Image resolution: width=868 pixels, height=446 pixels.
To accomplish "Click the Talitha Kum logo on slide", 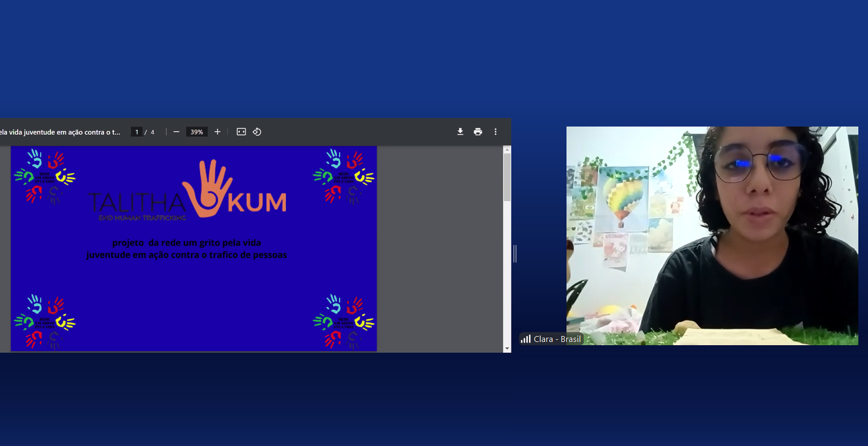I will click(187, 190).
